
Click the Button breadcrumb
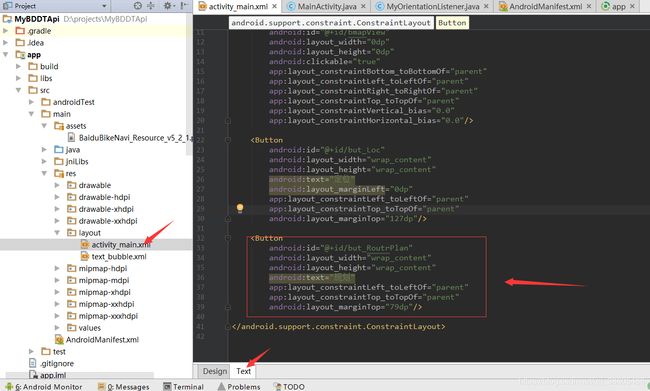pyautogui.click(x=452, y=23)
